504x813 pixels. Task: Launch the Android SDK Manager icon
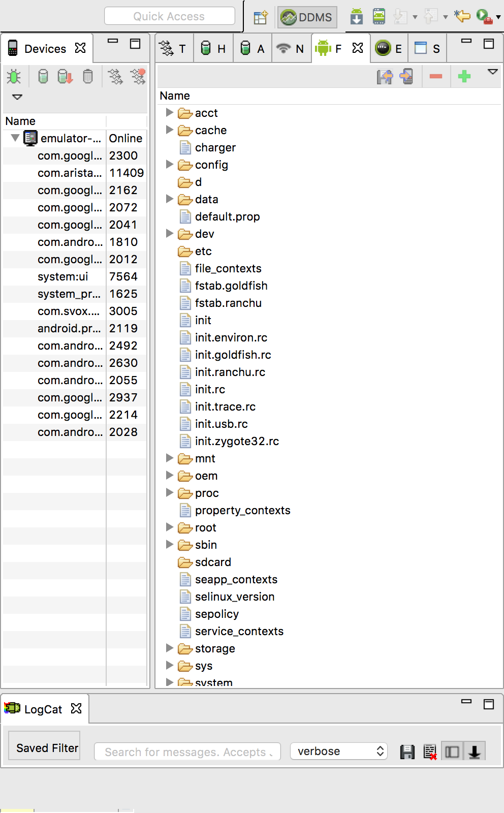coord(357,17)
